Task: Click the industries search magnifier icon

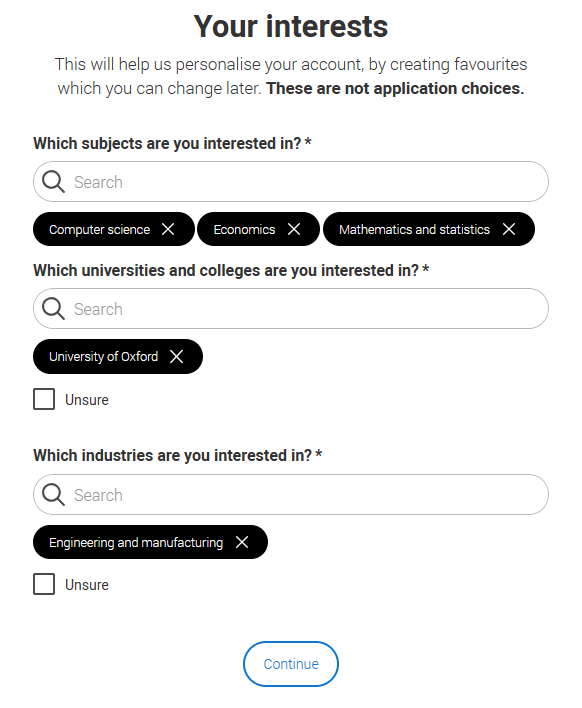Action: coord(53,494)
